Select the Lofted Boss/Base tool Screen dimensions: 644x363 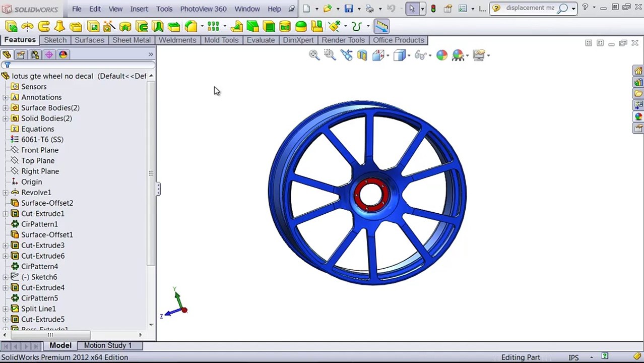[59, 26]
